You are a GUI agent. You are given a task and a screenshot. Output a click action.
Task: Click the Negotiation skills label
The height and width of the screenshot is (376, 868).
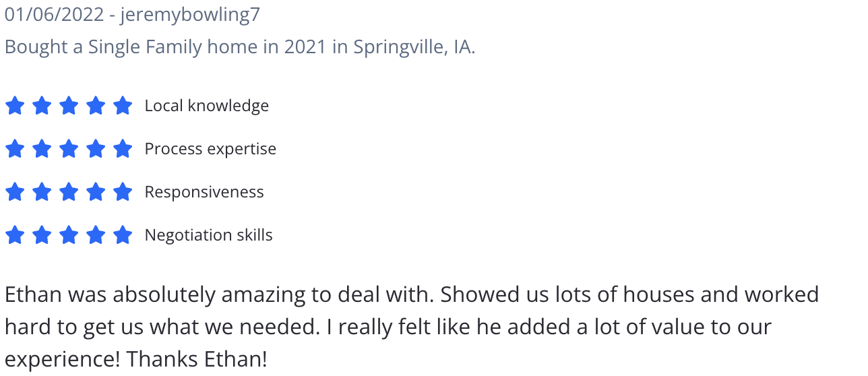pyautogui.click(x=209, y=235)
